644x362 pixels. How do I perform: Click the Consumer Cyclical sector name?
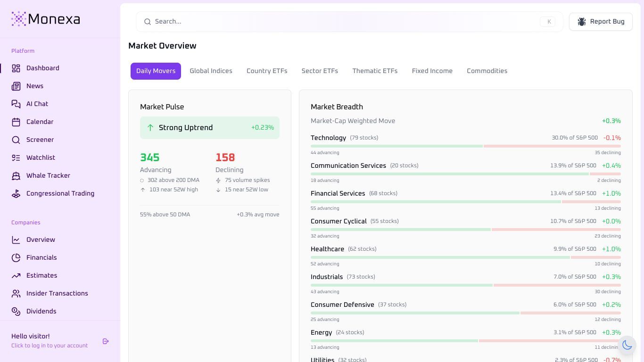tap(339, 222)
